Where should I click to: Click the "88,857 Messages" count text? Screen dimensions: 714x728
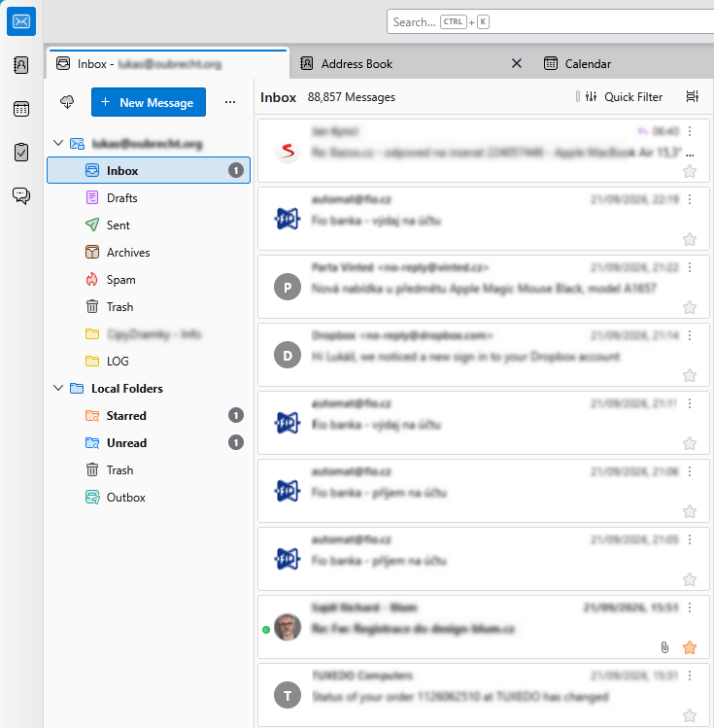point(352,97)
